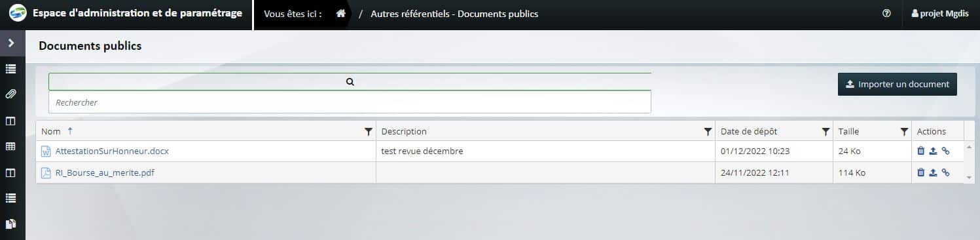
Task: Open the Taille column filter
Action: pos(904,132)
